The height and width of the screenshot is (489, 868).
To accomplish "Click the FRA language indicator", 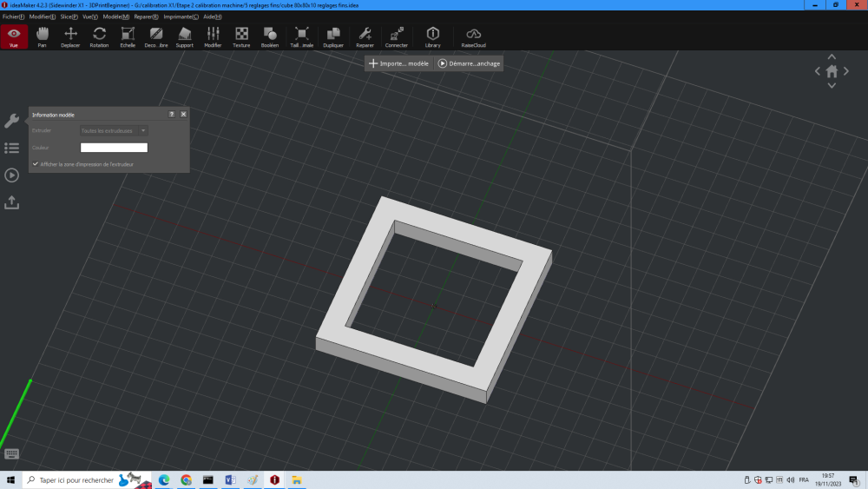I will click(804, 480).
